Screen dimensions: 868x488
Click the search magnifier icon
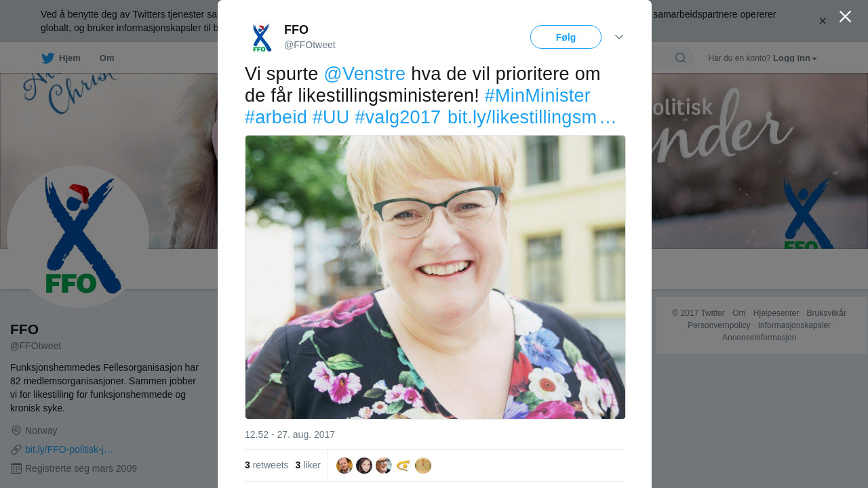coord(680,58)
